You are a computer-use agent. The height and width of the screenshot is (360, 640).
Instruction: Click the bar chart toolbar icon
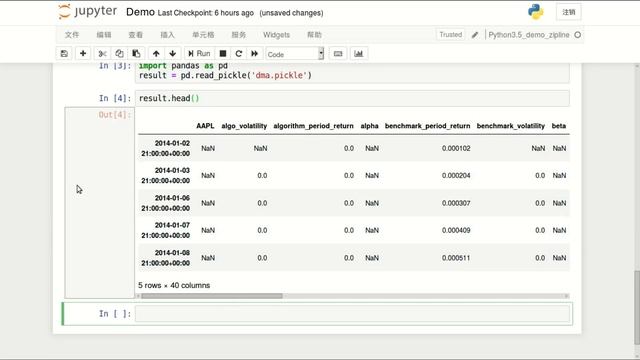click(358, 53)
